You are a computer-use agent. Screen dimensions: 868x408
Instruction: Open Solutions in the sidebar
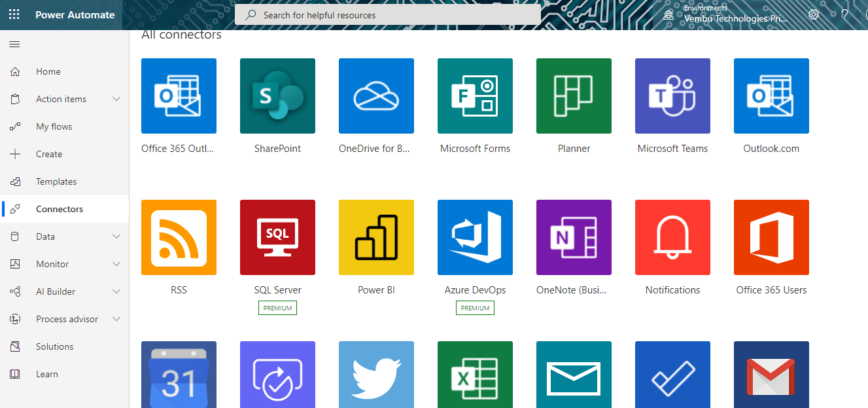(65, 346)
